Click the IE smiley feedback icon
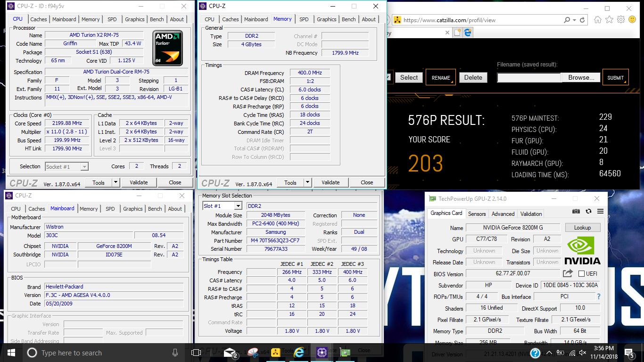The image size is (644, 362). click(632, 20)
